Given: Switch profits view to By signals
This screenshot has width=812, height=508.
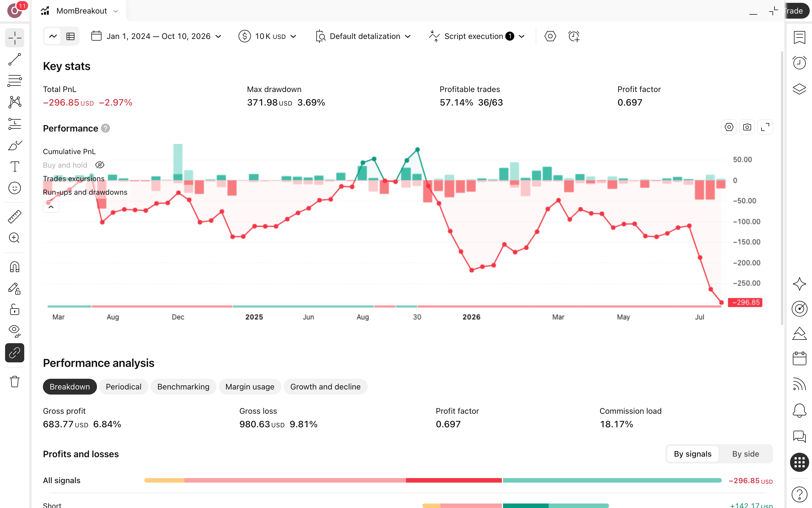Looking at the screenshot, I should click(x=692, y=454).
